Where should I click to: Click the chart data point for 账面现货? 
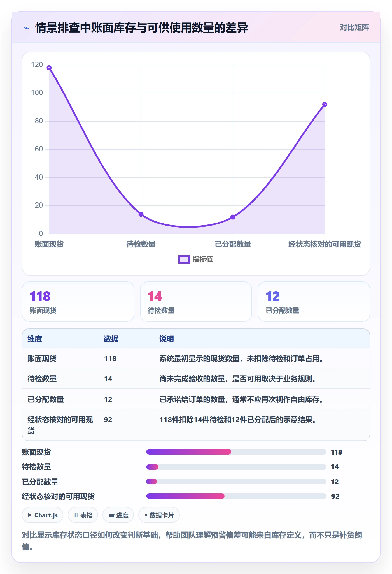(49, 68)
